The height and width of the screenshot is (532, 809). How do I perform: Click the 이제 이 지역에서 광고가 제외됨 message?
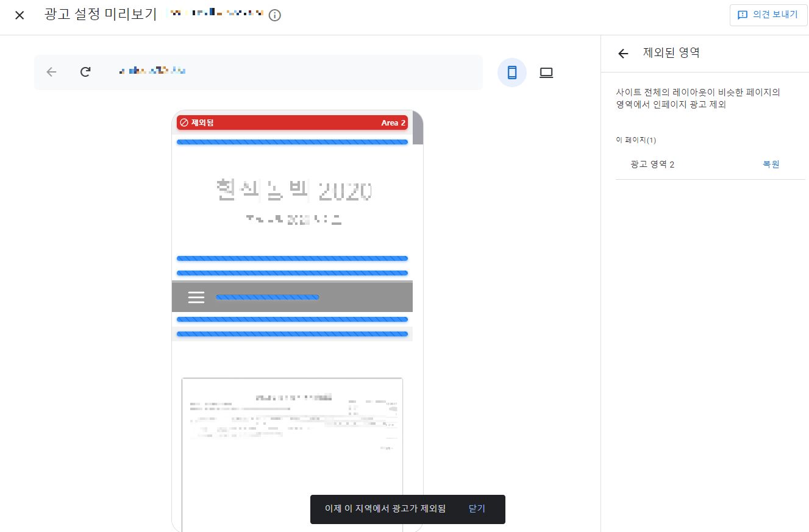385,508
